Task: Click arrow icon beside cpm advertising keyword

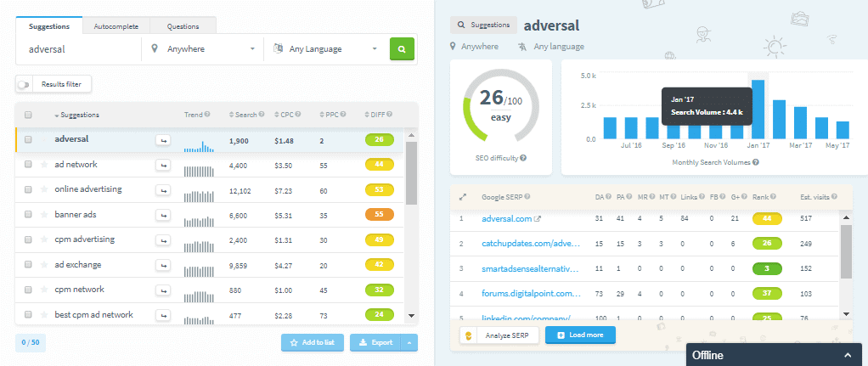Action: pyautogui.click(x=163, y=240)
